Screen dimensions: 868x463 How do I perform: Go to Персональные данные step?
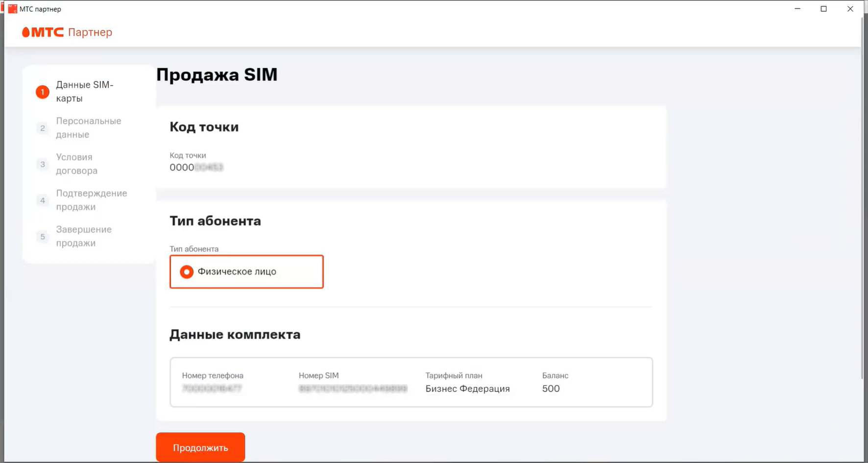tap(89, 128)
